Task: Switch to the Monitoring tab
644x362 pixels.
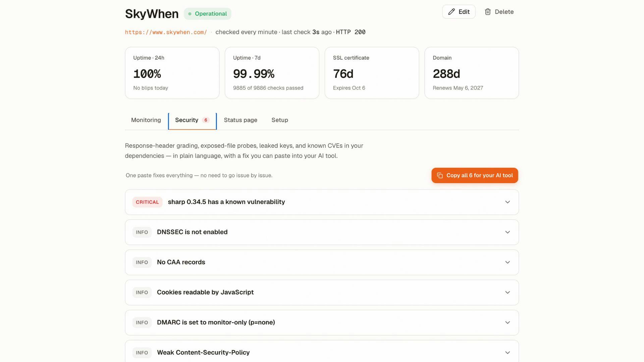Action: (146, 120)
